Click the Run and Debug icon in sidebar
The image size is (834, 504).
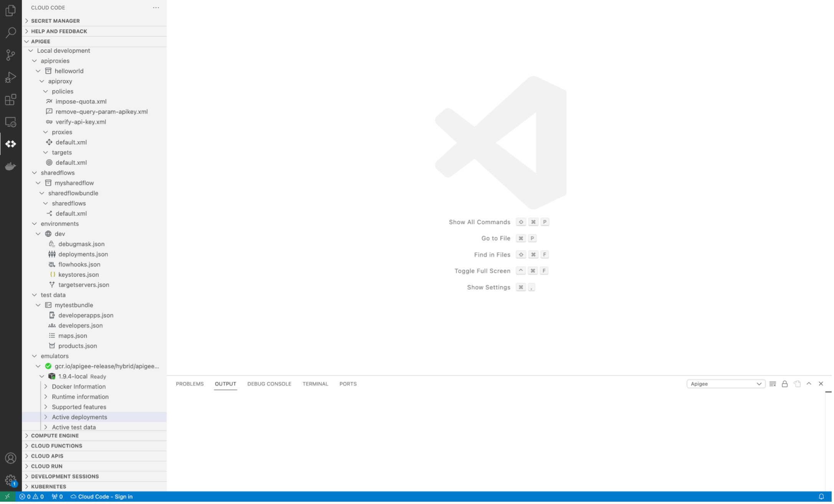11,78
